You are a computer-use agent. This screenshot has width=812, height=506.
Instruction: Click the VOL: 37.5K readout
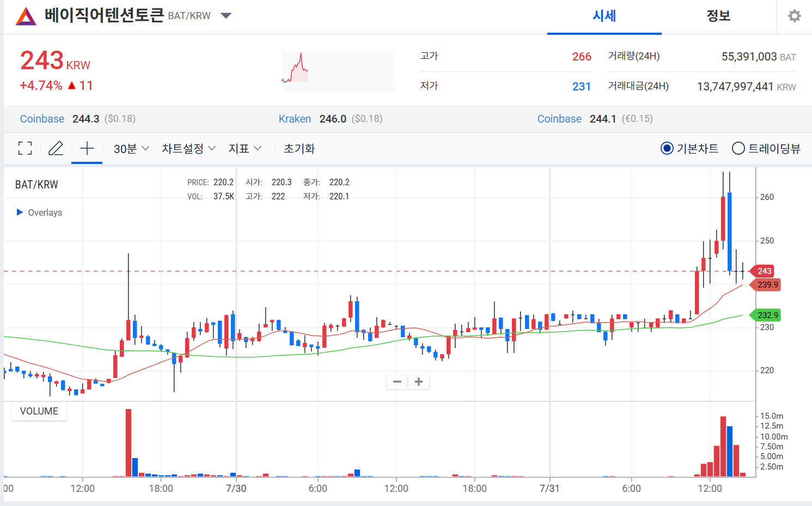coord(211,196)
